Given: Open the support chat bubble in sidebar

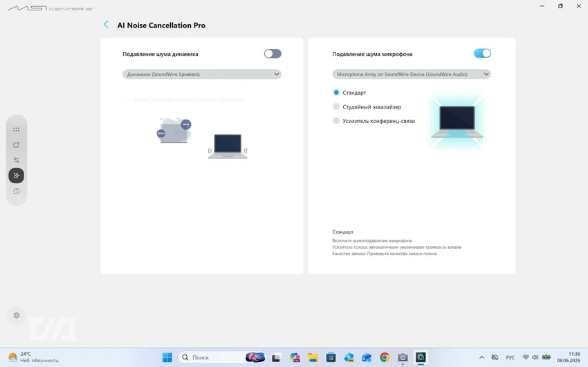Looking at the screenshot, I should click(16, 191).
